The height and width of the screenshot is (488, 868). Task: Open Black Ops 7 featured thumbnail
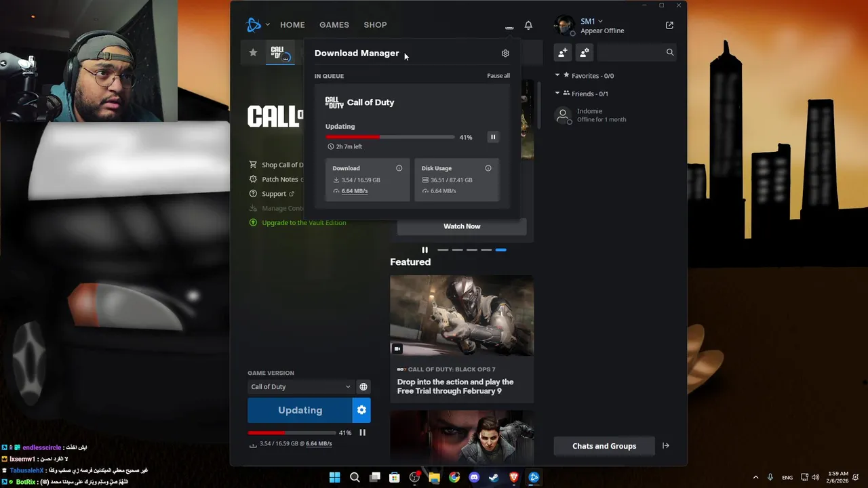pyautogui.click(x=462, y=315)
